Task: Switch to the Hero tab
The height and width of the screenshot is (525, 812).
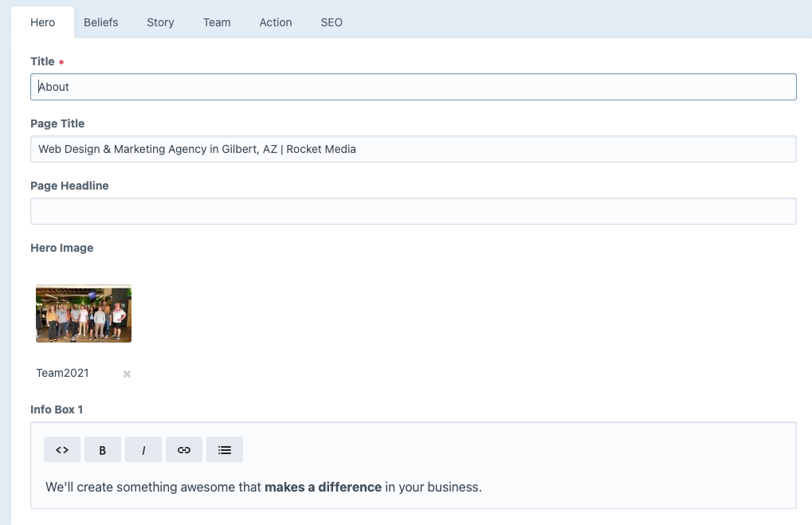Action: 43,22
